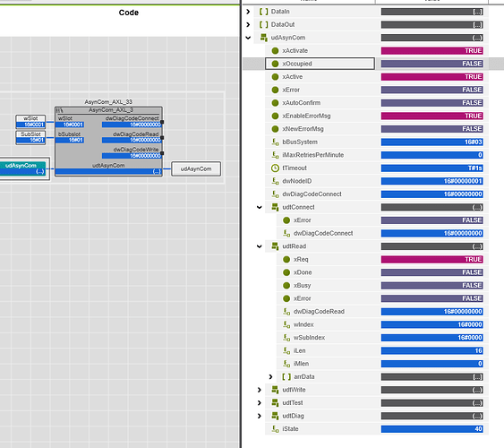
Task: Expand the udtWrite structure
Action: [x=260, y=390]
